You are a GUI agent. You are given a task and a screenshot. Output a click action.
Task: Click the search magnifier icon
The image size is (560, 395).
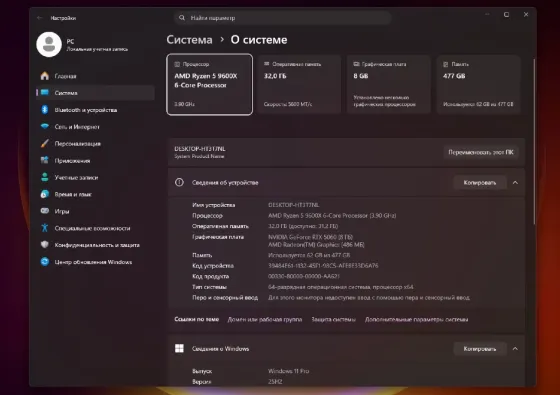click(182, 18)
